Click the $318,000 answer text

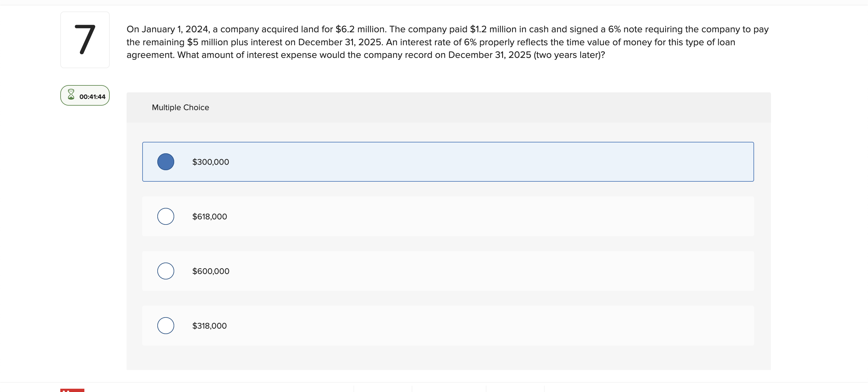(x=209, y=325)
